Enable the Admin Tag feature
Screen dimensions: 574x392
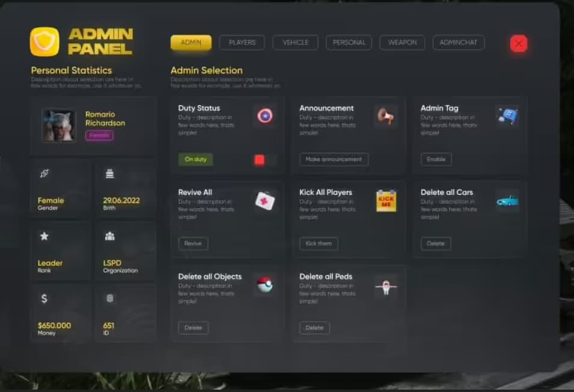pos(435,159)
